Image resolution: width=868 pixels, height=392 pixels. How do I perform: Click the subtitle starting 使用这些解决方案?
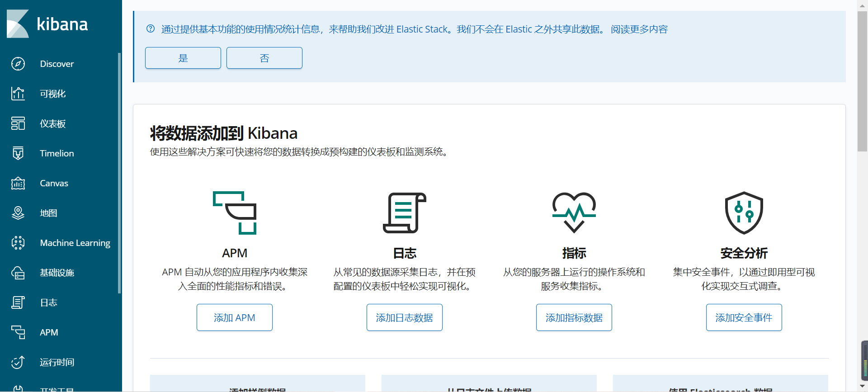(299, 152)
